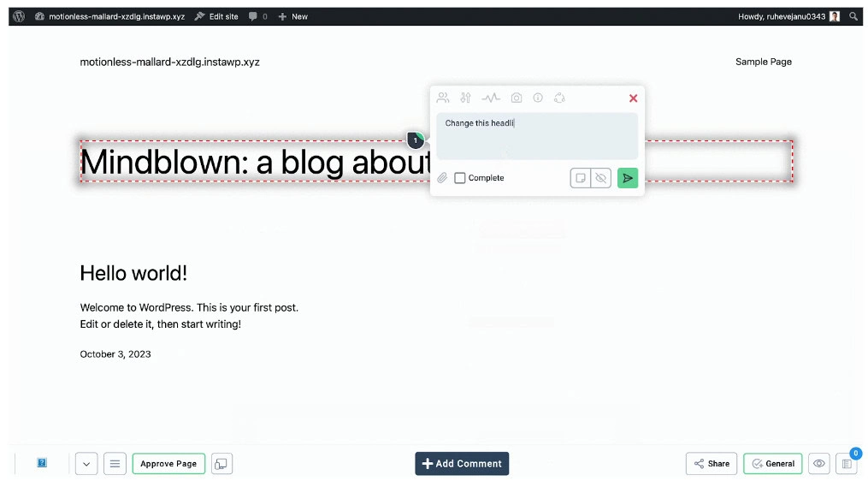Click the paperclip attachment icon
This screenshot has width=868, height=481.
pos(442,178)
